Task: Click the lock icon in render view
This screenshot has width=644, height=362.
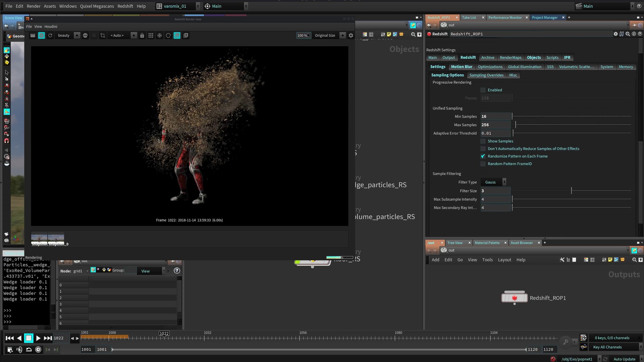Action: [142, 36]
